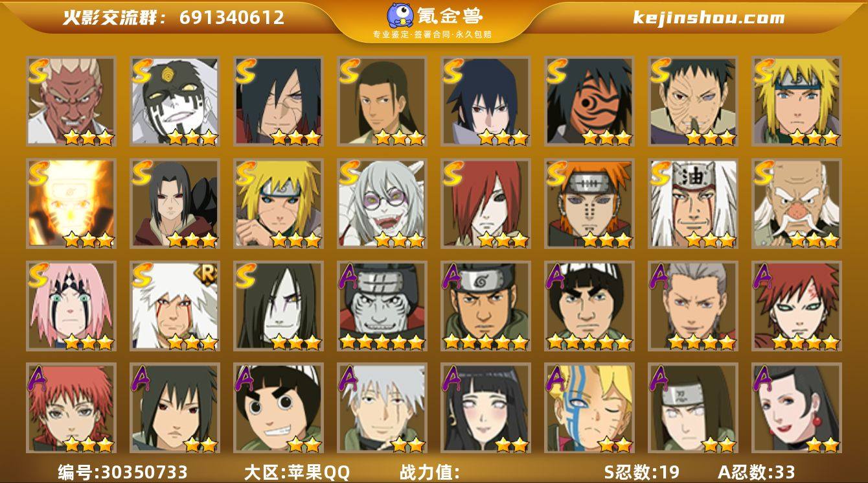Click the group number 691340612 text
This screenshot has width=868, height=483.
click(232, 18)
